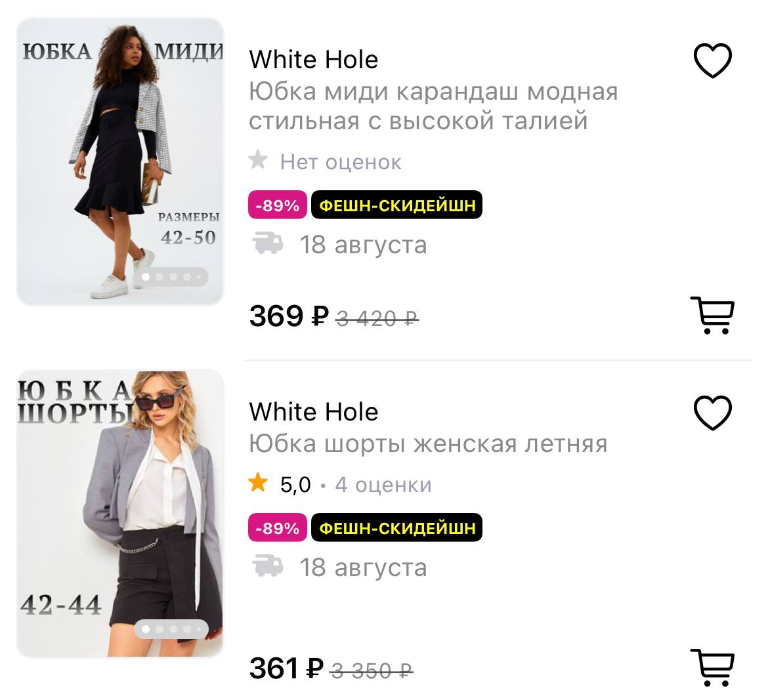Open ФЕШН-СКИДЕЙШН promo on midi skirt
768x700 pixels.
pyautogui.click(x=396, y=205)
